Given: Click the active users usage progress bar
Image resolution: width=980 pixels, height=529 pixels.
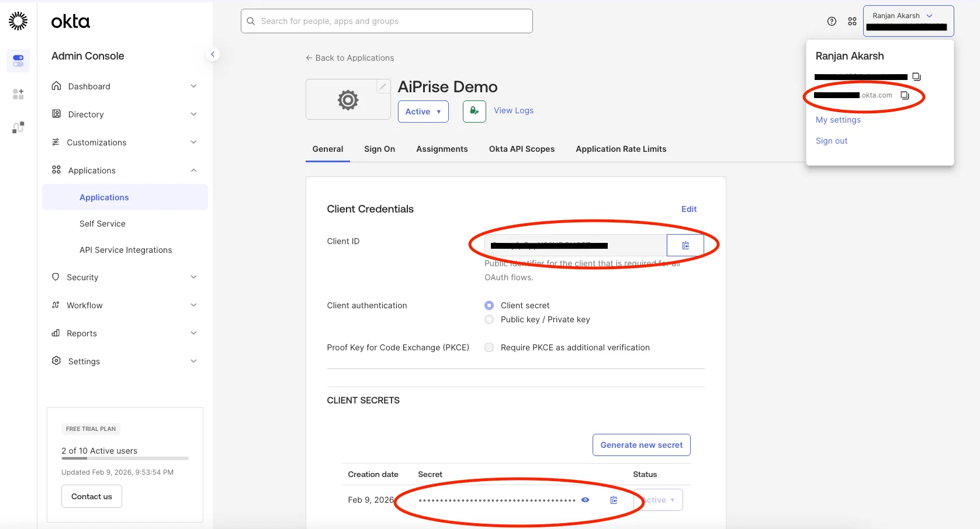Looking at the screenshot, I should coord(125,458).
